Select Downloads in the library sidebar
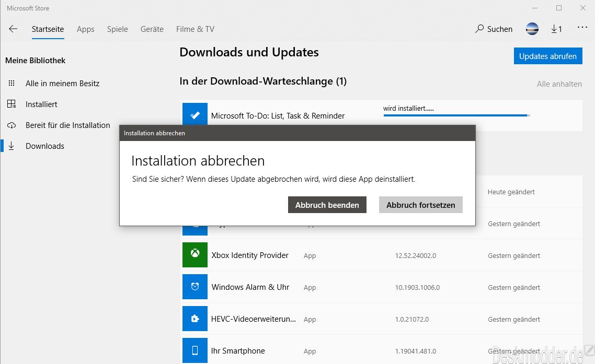 pos(45,146)
